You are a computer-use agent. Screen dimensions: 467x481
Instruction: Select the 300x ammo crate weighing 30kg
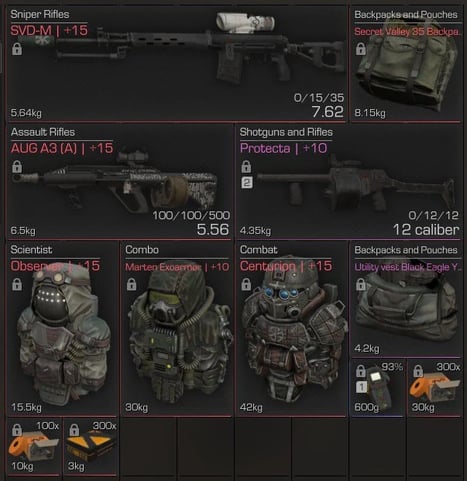[x=435, y=388]
